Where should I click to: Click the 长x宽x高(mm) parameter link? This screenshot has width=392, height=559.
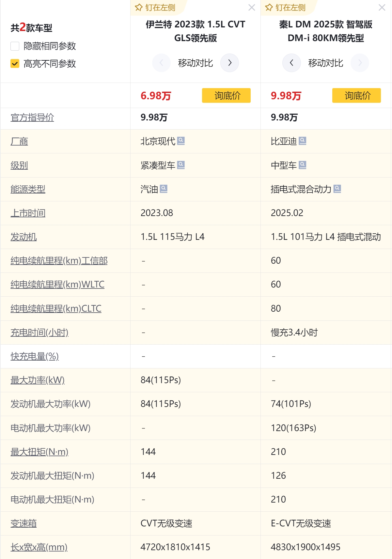point(39,547)
